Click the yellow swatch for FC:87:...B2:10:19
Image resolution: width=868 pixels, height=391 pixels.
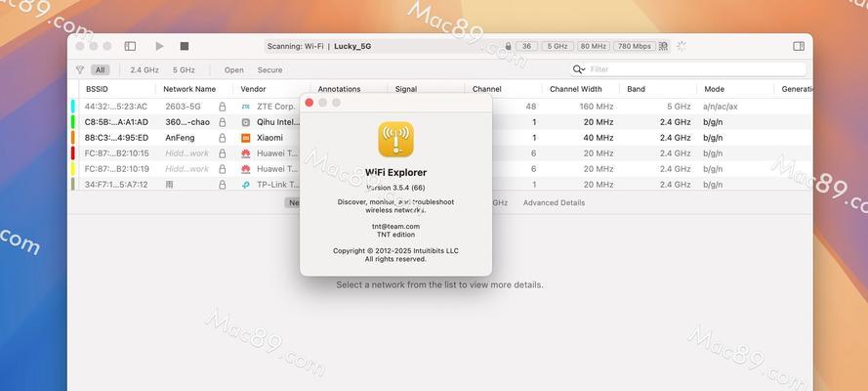coord(73,168)
